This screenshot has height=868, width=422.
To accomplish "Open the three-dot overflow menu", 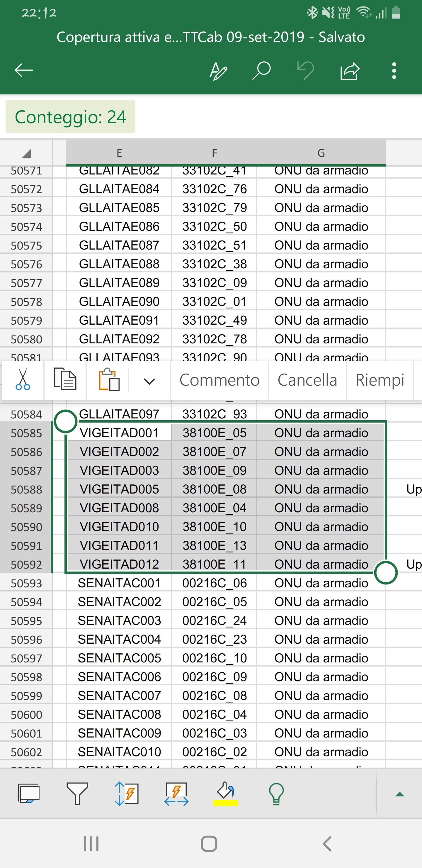I will pyautogui.click(x=394, y=71).
